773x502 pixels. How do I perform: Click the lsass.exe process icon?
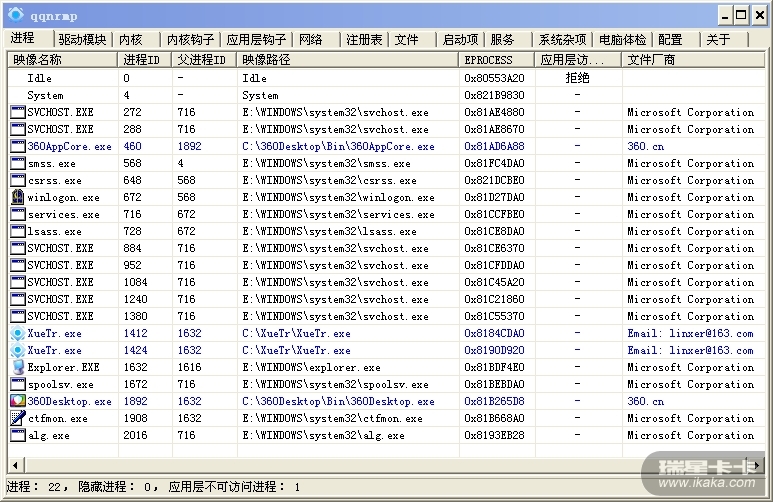(18, 231)
